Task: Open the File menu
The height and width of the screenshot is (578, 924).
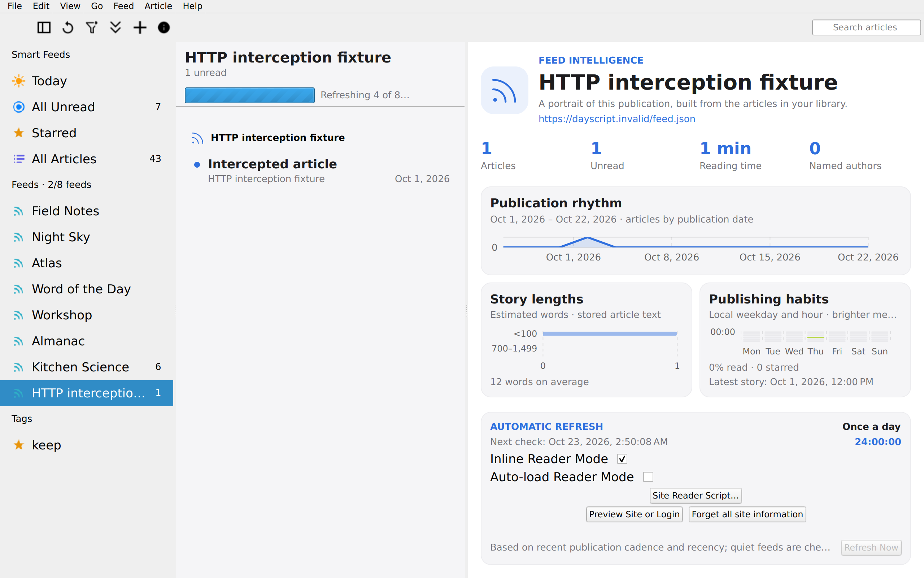Action: 15,6
